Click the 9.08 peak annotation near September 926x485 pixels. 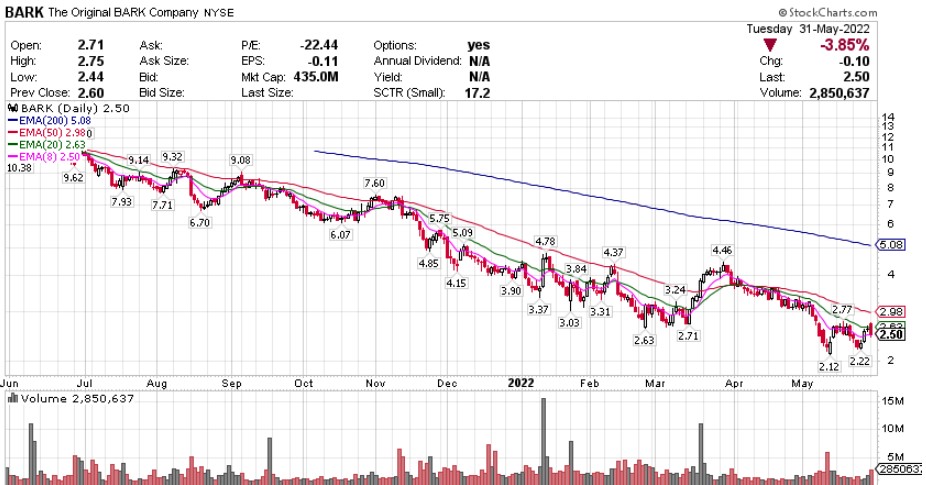(240, 160)
